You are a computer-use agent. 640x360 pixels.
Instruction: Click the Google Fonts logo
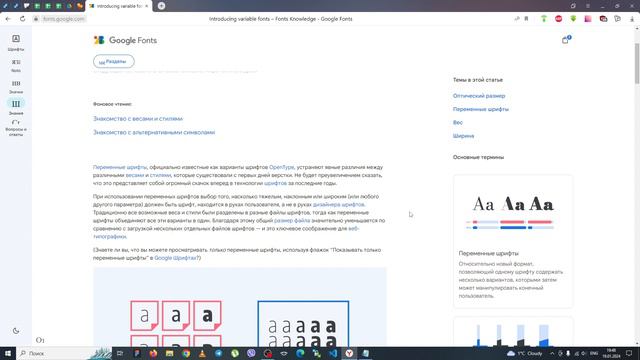tap(125, 40)
